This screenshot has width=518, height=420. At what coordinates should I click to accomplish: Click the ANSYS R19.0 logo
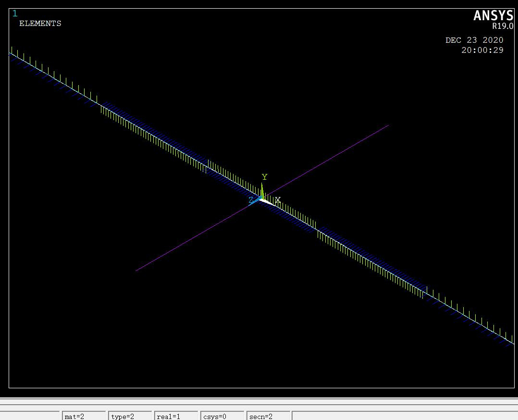pyautogui.click(x=494, y=16)
